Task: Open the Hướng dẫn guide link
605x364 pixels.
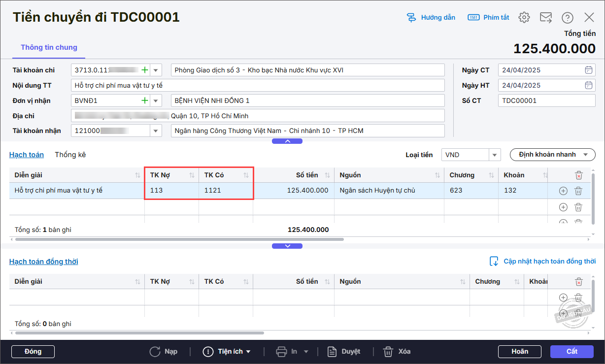Action: [x=431, y=18]
